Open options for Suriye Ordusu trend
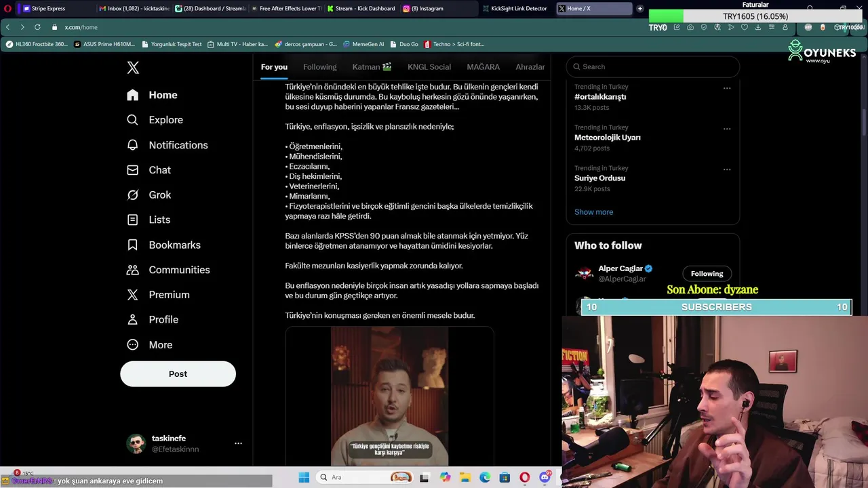 (x=727, y=169)
